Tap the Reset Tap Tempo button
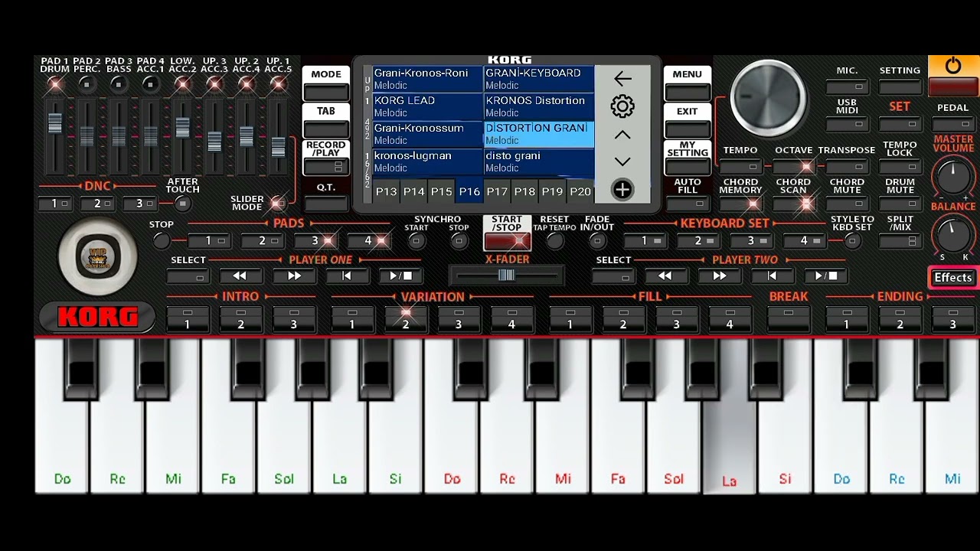980x551 pixels. click(554, 241)
